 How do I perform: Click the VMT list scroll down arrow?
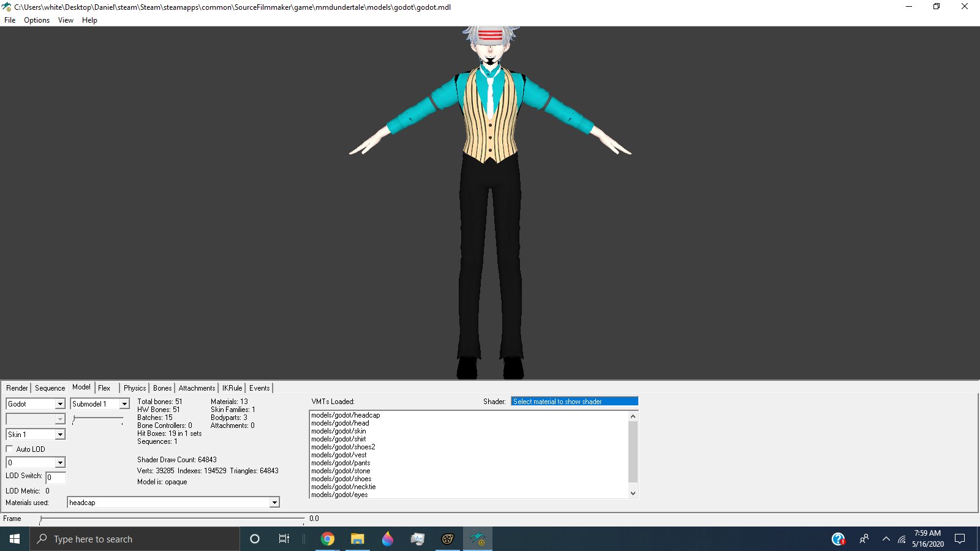click(x=633, y=493)
